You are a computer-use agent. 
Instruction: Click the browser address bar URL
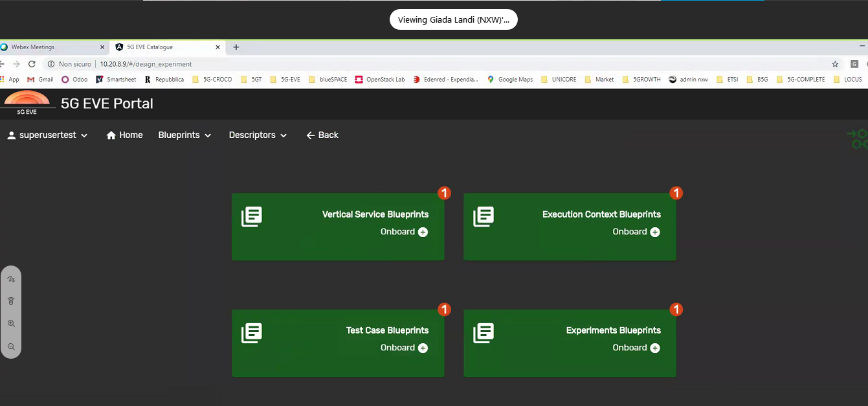[x=146, y=64]
